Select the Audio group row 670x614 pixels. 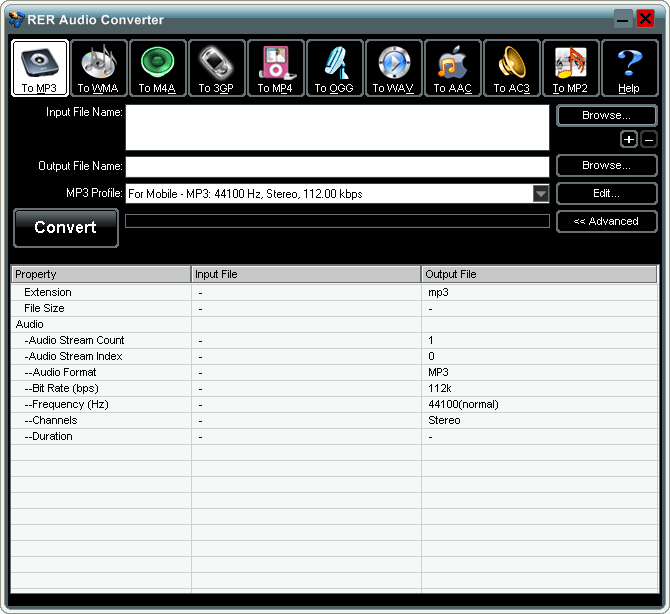click(334, 324)
